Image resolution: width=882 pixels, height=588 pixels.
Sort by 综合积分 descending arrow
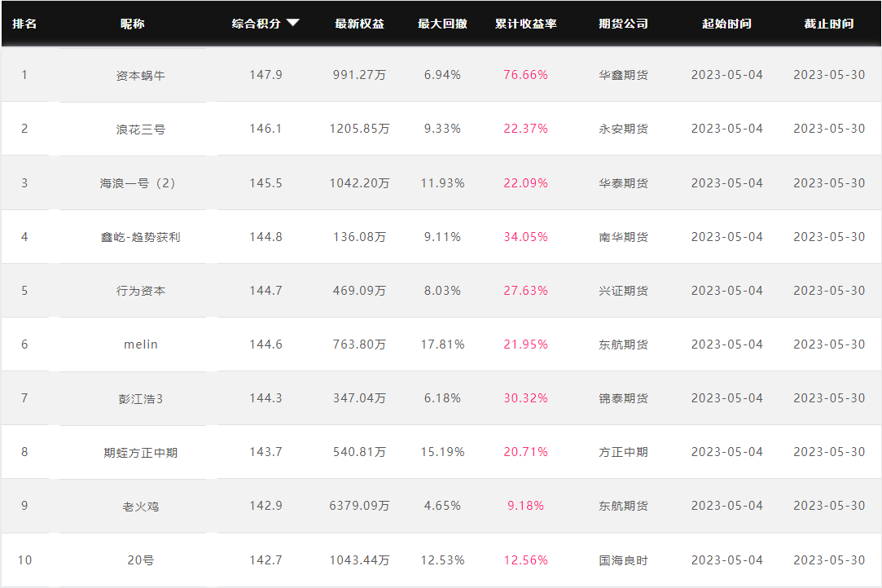tap(292, 23)
